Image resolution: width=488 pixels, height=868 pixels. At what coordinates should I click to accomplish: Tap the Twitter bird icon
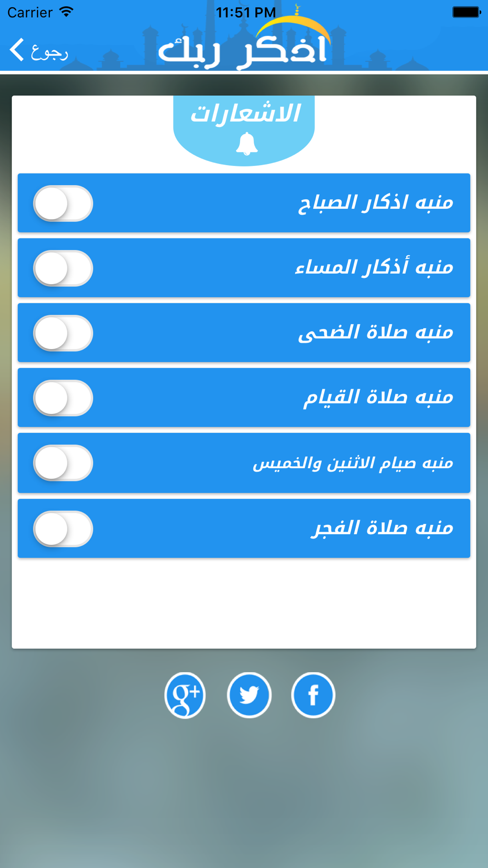249,695
